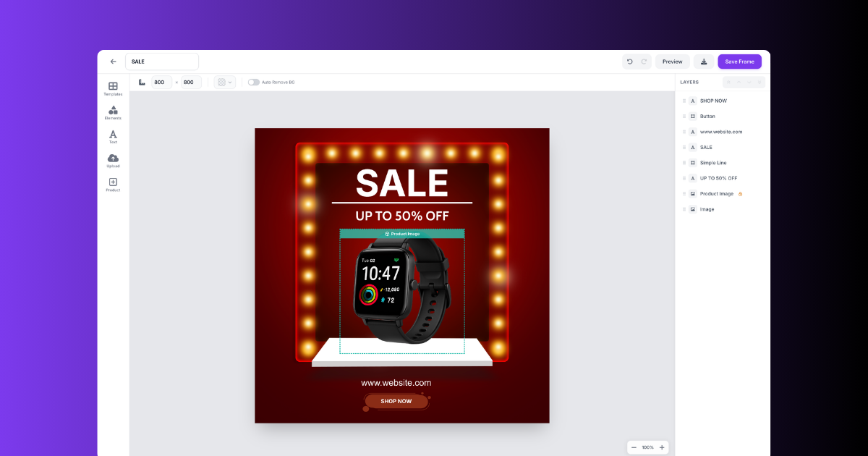Click the download icon button
Image resolution: width=868 pixels, height=456 pixels.
click(x=704, y=62)
